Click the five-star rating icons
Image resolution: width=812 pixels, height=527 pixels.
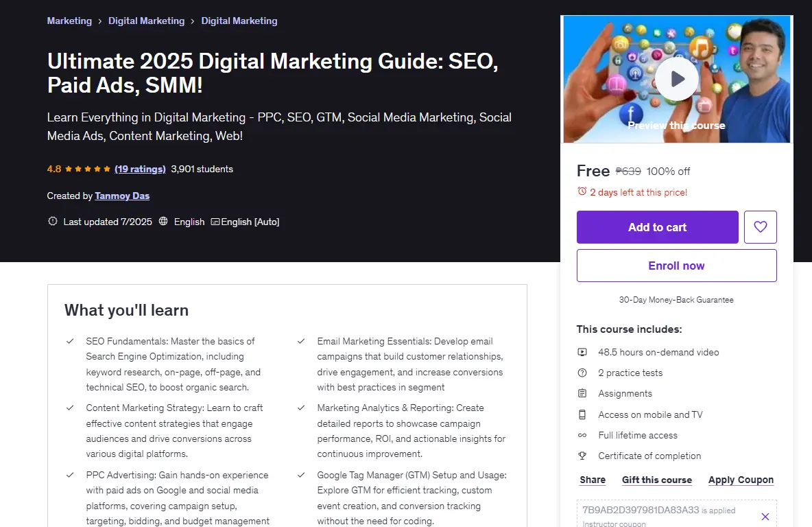point(88,169)
